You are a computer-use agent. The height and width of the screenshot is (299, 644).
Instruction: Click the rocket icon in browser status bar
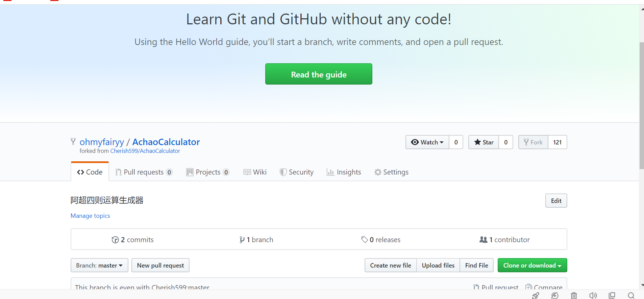tap(536, 296)
